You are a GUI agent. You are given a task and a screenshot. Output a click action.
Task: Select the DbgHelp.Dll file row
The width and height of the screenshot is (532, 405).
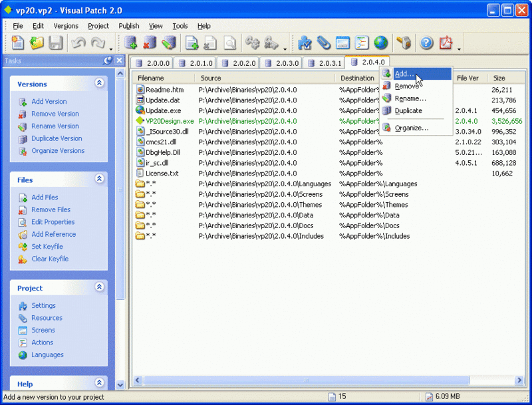pyautogui.click(x=329, y=152)
